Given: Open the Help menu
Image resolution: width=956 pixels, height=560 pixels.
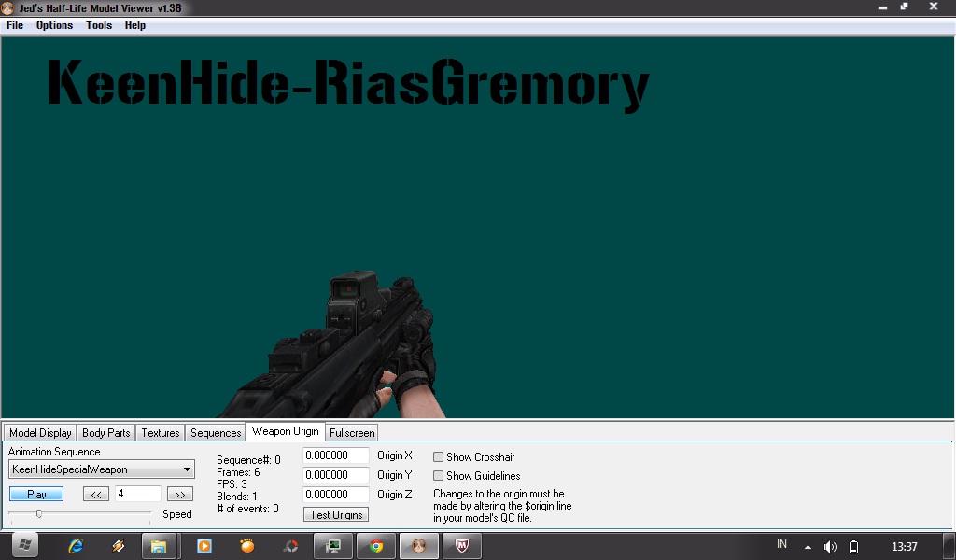Looking at the screenshot, I should point(134,25).
